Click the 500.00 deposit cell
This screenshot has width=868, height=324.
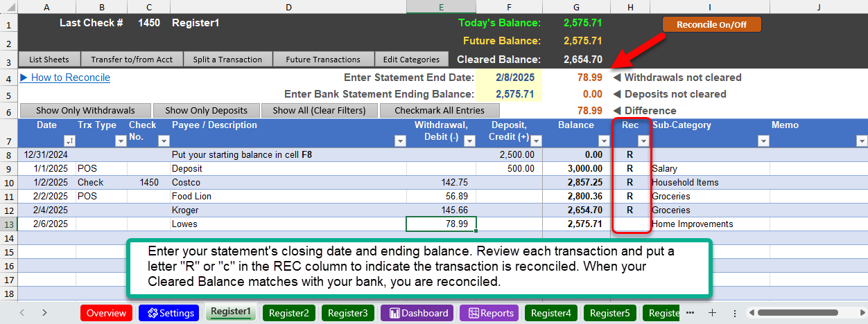509,168
